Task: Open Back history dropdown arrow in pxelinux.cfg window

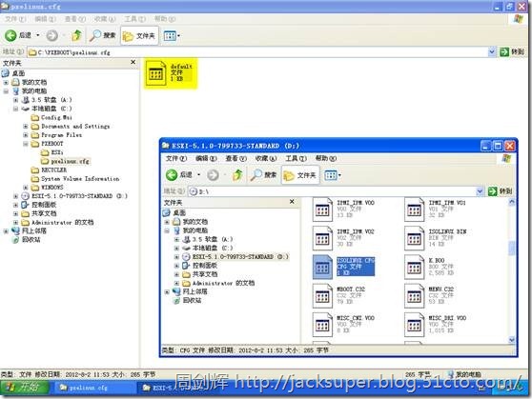Action: tap(38, 35)
